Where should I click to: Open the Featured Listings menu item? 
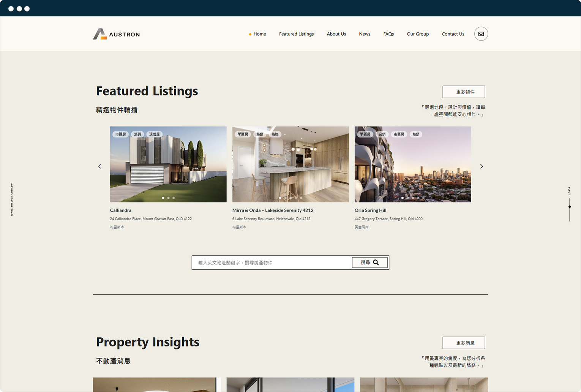tap(296, 34)
